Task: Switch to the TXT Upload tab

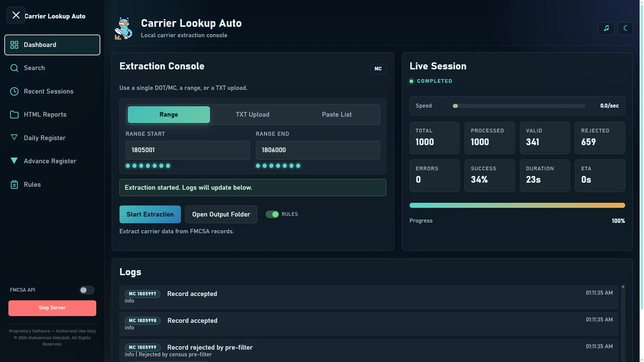Action: tap(253, 115)
